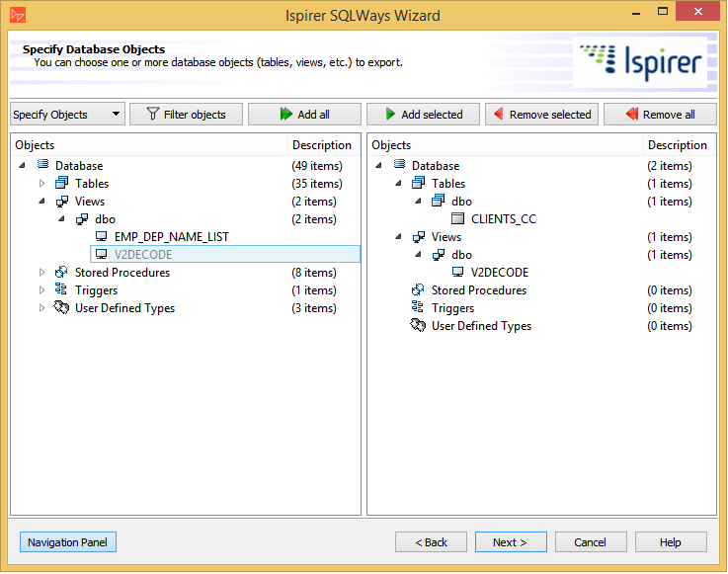
Task: Expand the Stored Procedures node in left tree
Action: tap(41, 272)
